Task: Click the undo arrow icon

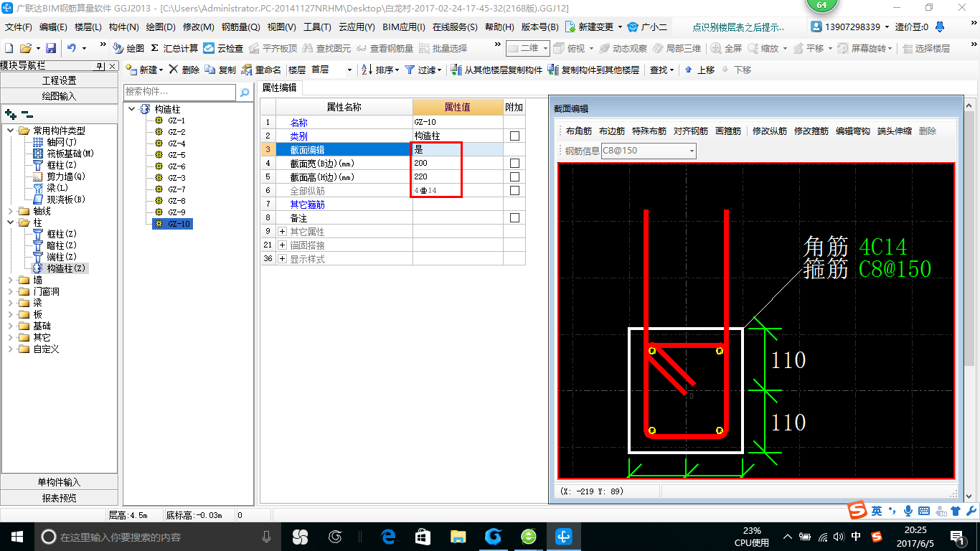Action: (72, 48)
